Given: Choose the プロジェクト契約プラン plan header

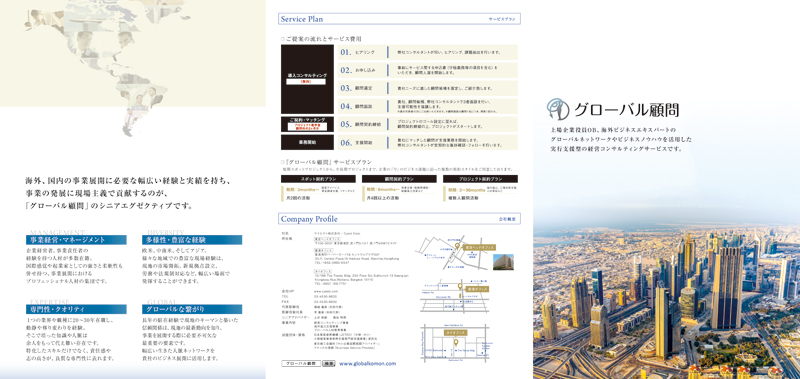Looking at the screenshot, I should point(480,179).
